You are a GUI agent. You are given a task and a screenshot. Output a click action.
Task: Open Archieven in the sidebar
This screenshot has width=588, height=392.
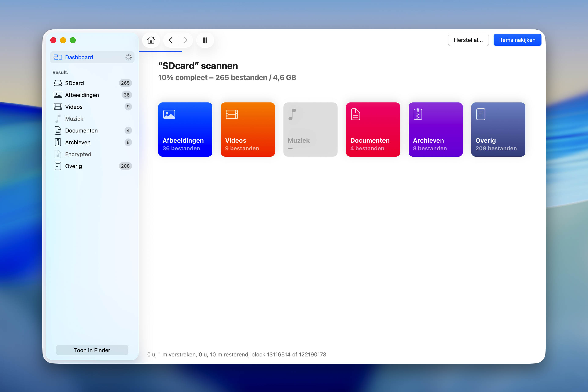click(92, 142)
